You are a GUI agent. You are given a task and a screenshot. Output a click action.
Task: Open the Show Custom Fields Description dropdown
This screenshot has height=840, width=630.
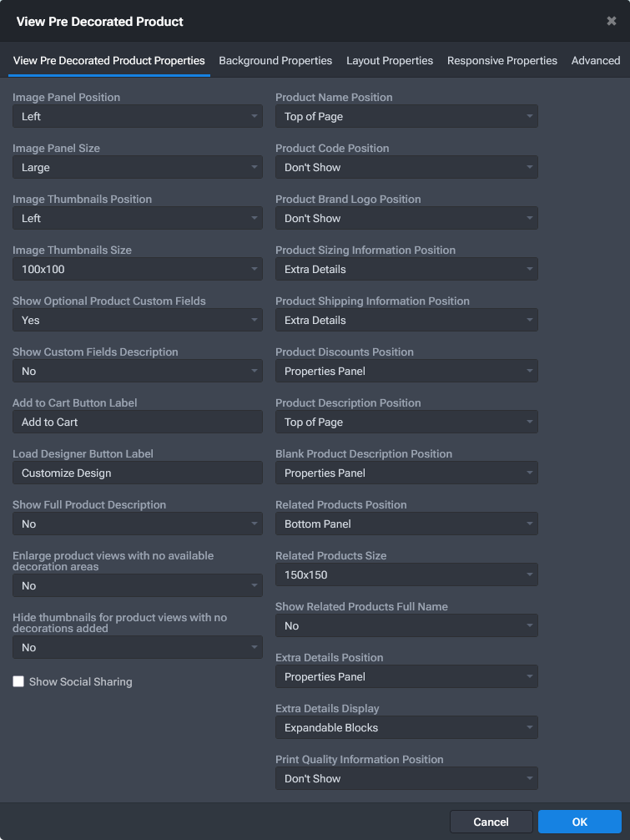coord(137,371)
